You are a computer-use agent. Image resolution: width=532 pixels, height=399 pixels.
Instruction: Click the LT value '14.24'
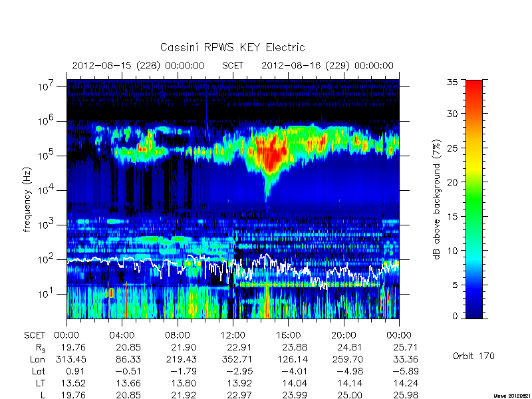406,384
